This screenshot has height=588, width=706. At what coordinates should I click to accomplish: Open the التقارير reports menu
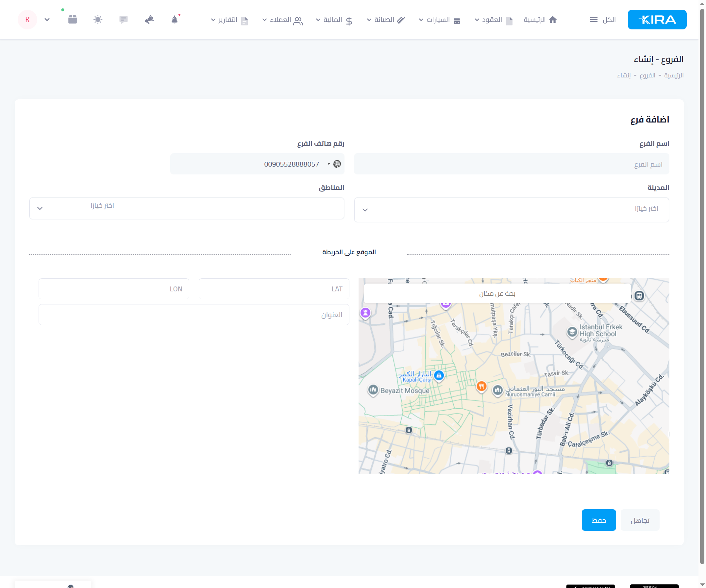(x=230, y=20)
